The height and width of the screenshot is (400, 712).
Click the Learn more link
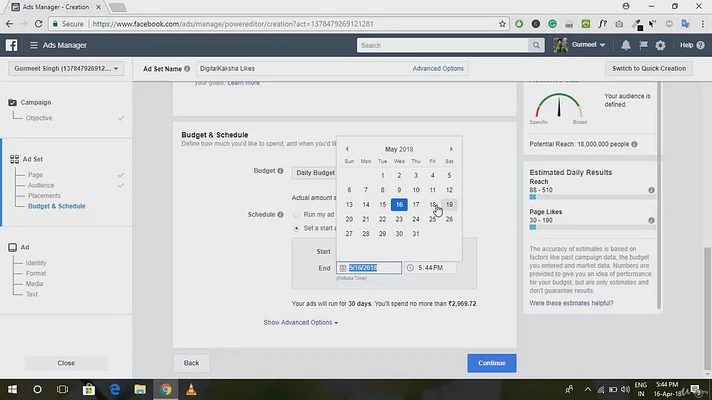click(244, 83)
